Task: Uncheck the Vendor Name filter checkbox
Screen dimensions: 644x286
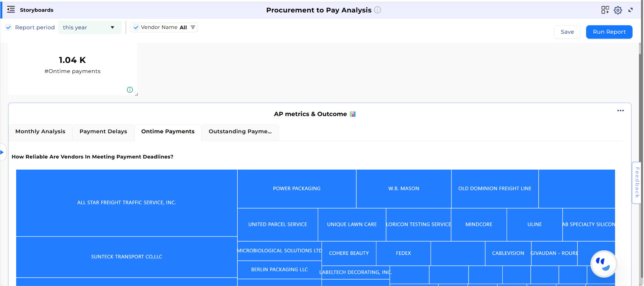Action: pos(136,28)
